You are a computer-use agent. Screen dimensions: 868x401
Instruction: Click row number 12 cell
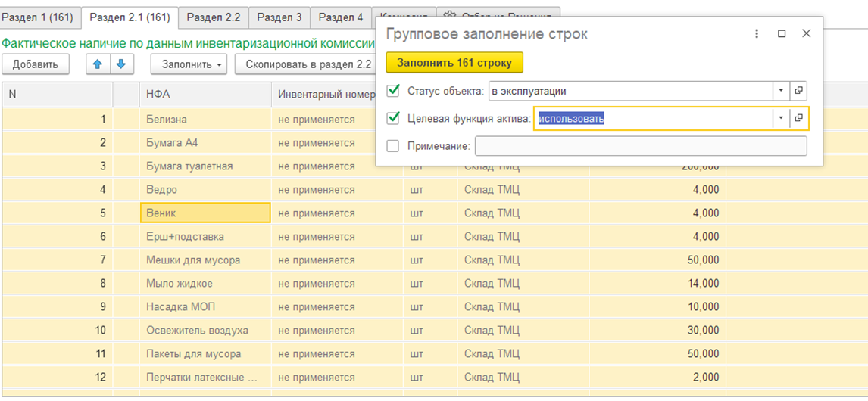coord(57,378)
